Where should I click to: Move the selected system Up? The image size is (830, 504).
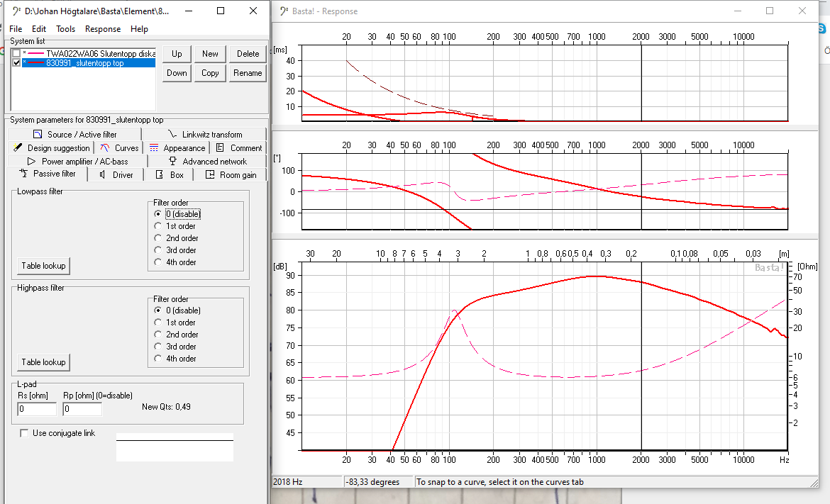pyautogui.click(x=177, y=54)
